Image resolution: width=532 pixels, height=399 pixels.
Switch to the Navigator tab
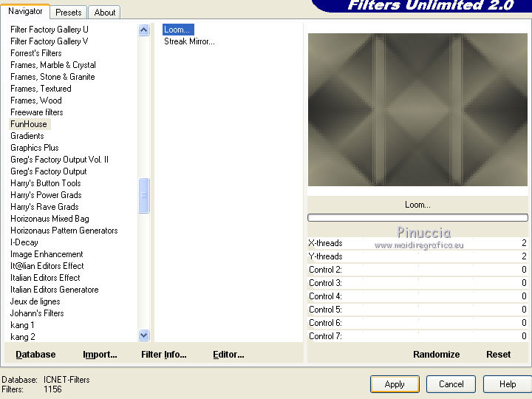[x=25, y=11]
